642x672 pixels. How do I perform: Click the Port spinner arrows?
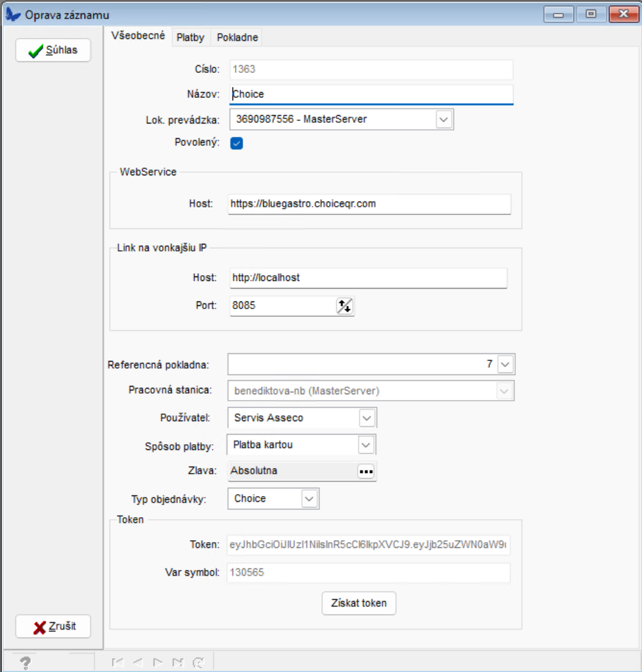pos(344,306)
